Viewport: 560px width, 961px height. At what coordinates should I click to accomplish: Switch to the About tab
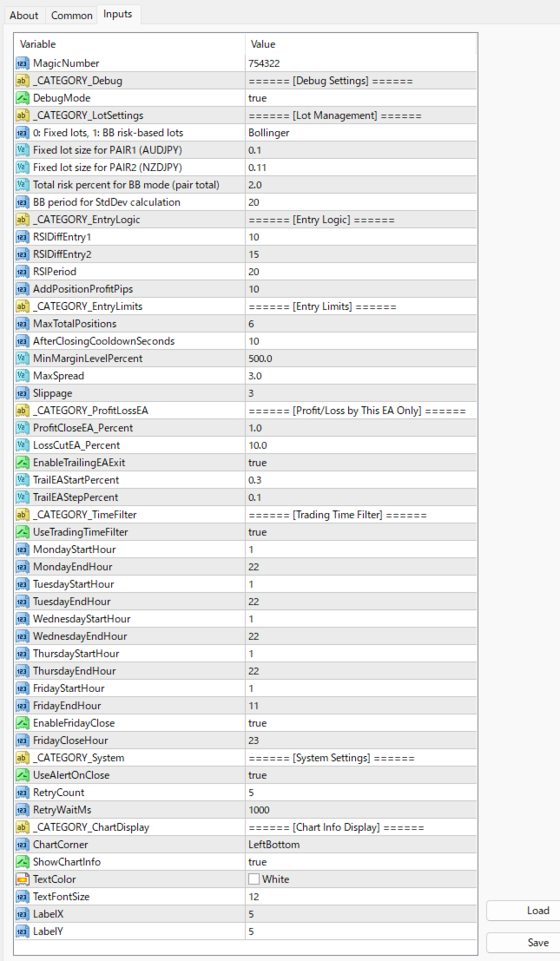[24, 16]
